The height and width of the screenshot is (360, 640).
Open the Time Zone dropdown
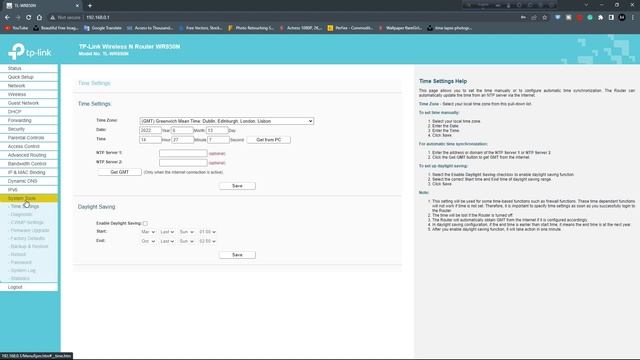tap(227, 121)
